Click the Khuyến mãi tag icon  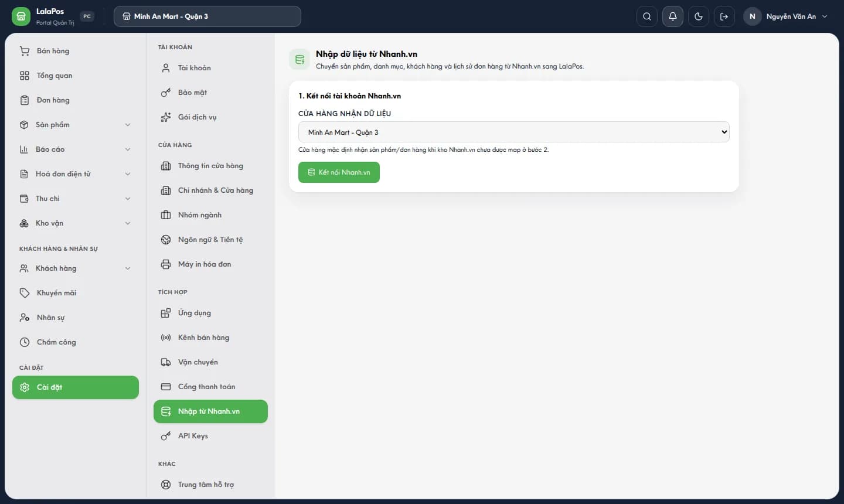click(25, 293)
